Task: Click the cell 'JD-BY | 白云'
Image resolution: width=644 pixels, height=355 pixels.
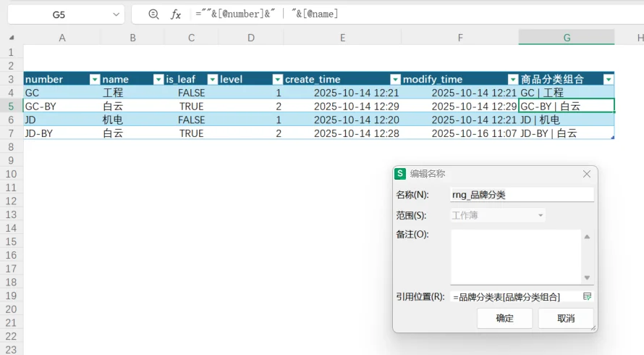Action: coord(567,133)
